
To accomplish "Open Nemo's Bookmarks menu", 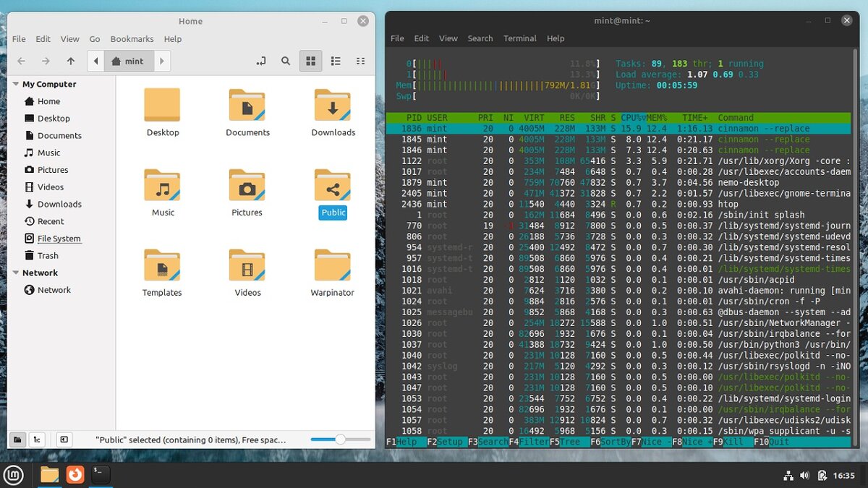I will (x=132, y=39).
